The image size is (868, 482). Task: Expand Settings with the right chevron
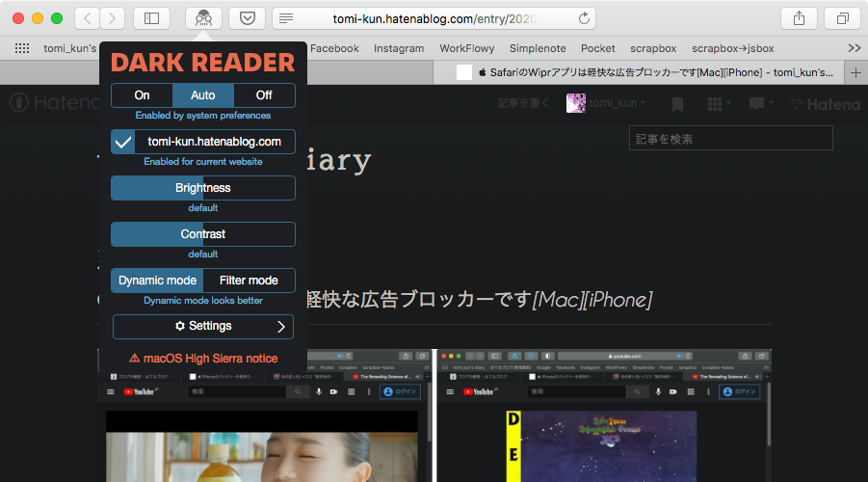[281, 327]
